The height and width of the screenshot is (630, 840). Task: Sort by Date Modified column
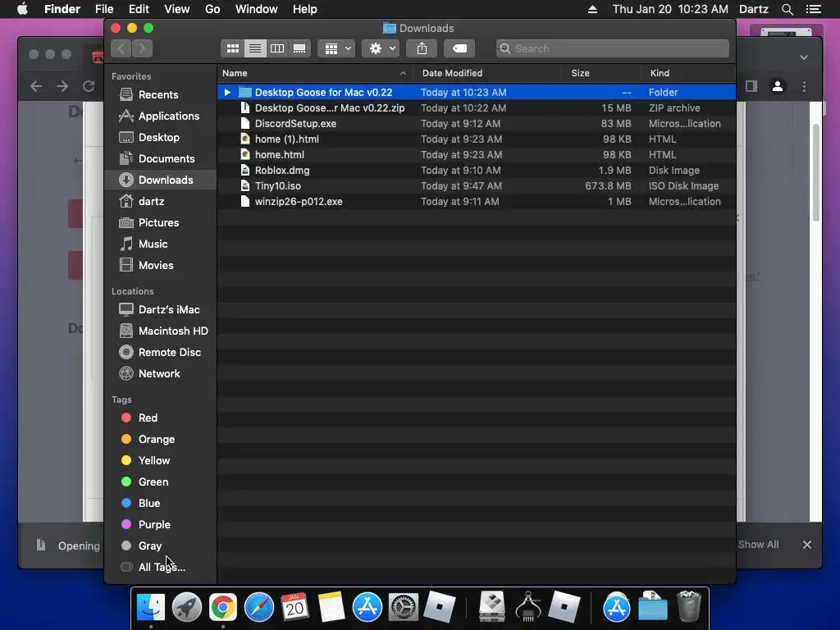487,73
